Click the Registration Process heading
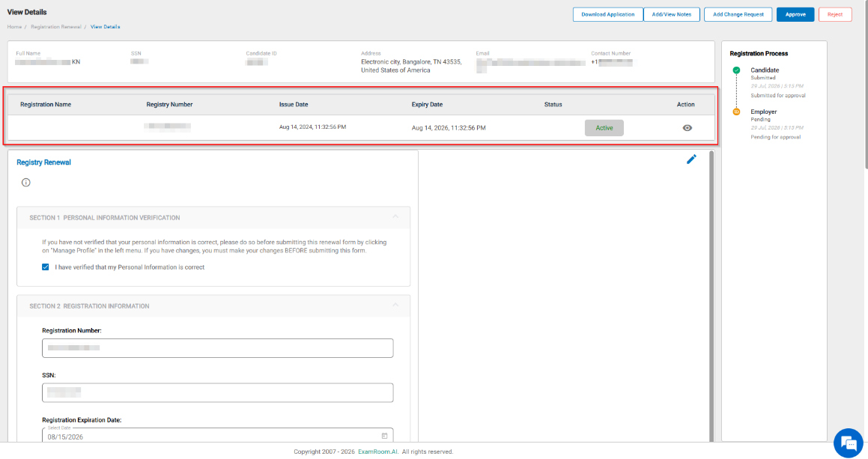 point(759,54)
